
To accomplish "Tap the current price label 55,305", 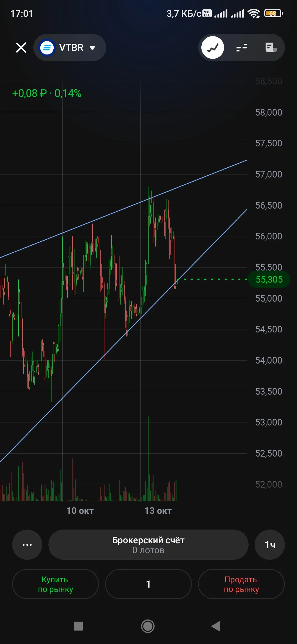I will tap(269, 279).
